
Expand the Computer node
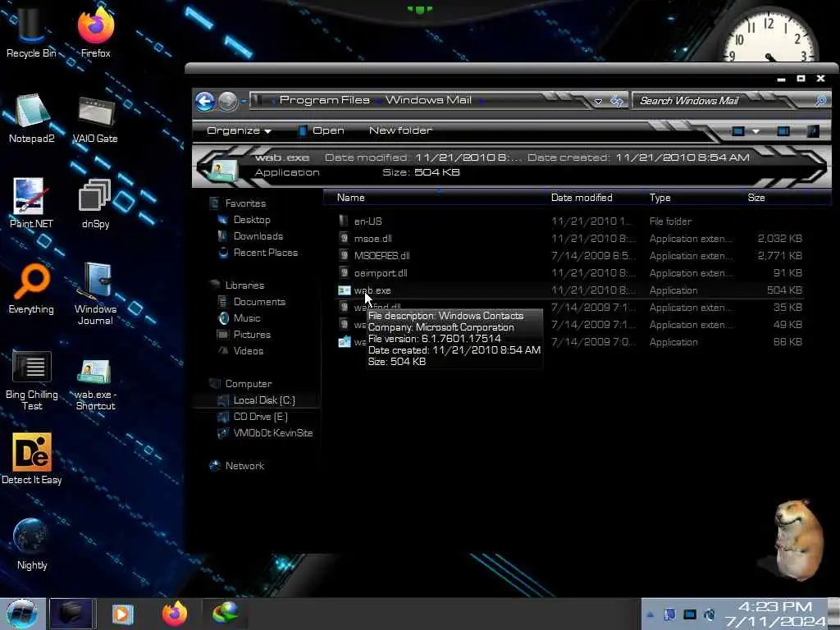point(248,384)
